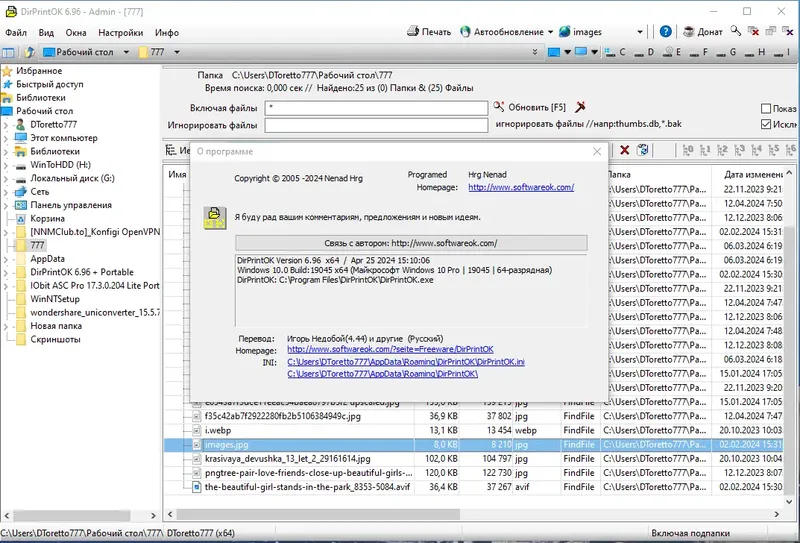Click into the Игнорировать файлы input field
Image resolution: width=800 pixels, height=543 pixels.
tap(376, 125)
